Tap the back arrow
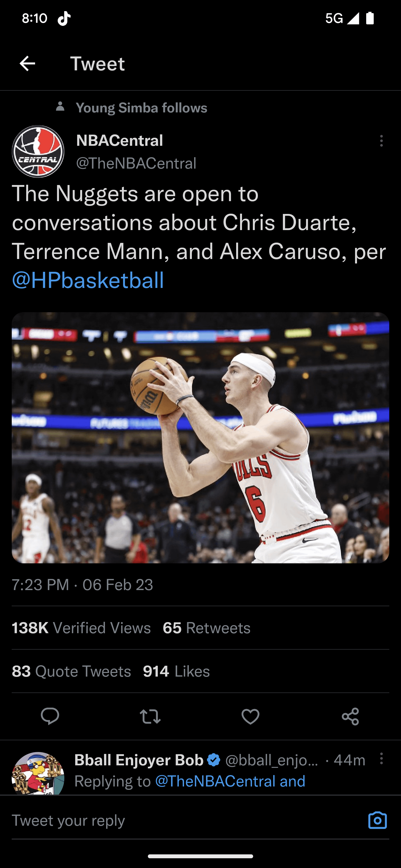 click(x=27, y=63)
